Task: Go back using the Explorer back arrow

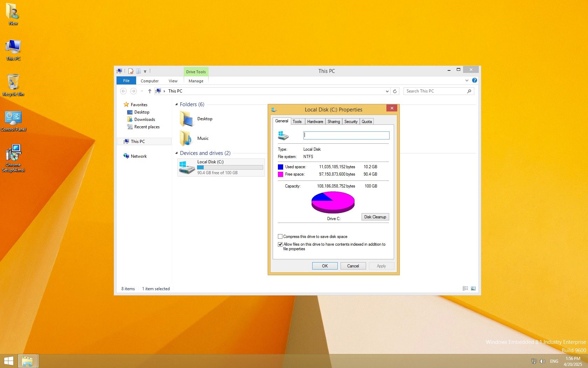Action: 123,91
